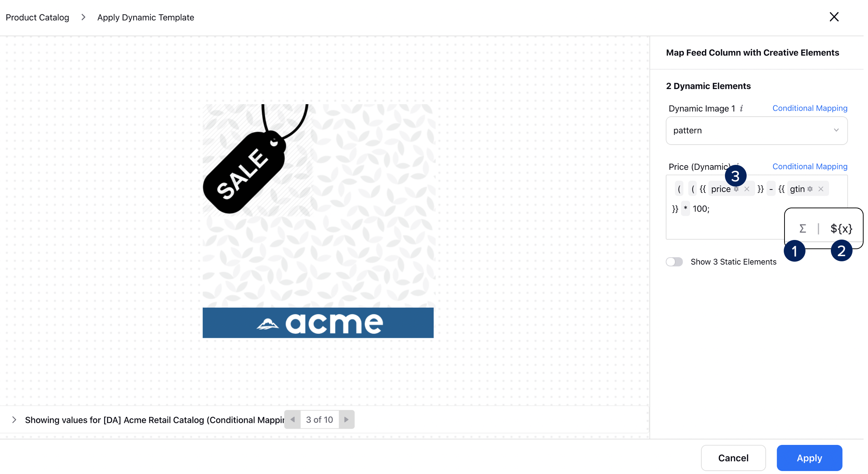Click the variable substitution ${x} icon
868x474 pixels.
[x=842, y=228]
